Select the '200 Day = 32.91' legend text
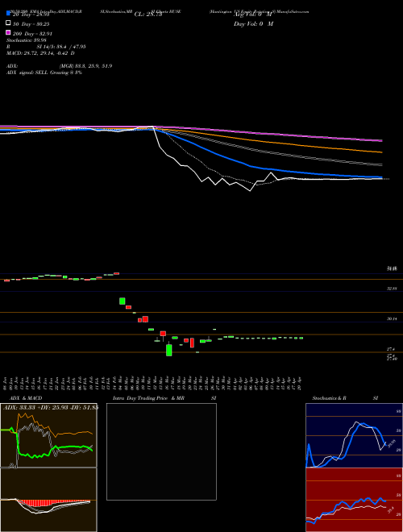Screen dimensions: 403x532 point(32,34)
